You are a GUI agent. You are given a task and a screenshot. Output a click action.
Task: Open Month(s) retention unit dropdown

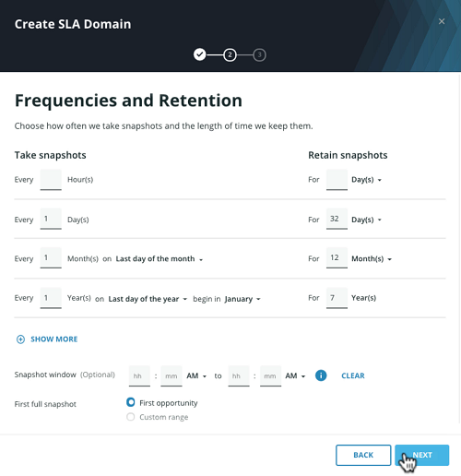(372, 259)
